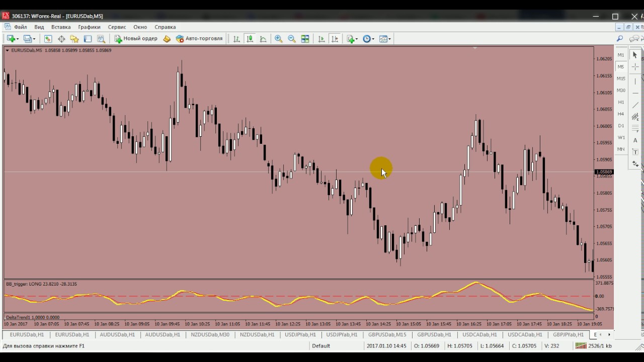Switch to the GBPUSDab,M15 chart tab
Viewport: 644px width, 362px height.
[387, 334]
